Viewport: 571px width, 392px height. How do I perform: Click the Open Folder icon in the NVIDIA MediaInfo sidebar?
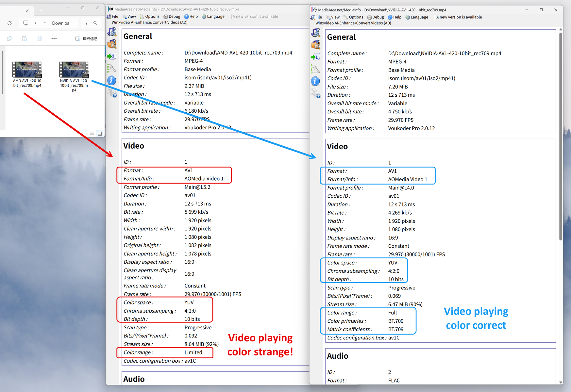pyautogui.click(x=316, y=45)
